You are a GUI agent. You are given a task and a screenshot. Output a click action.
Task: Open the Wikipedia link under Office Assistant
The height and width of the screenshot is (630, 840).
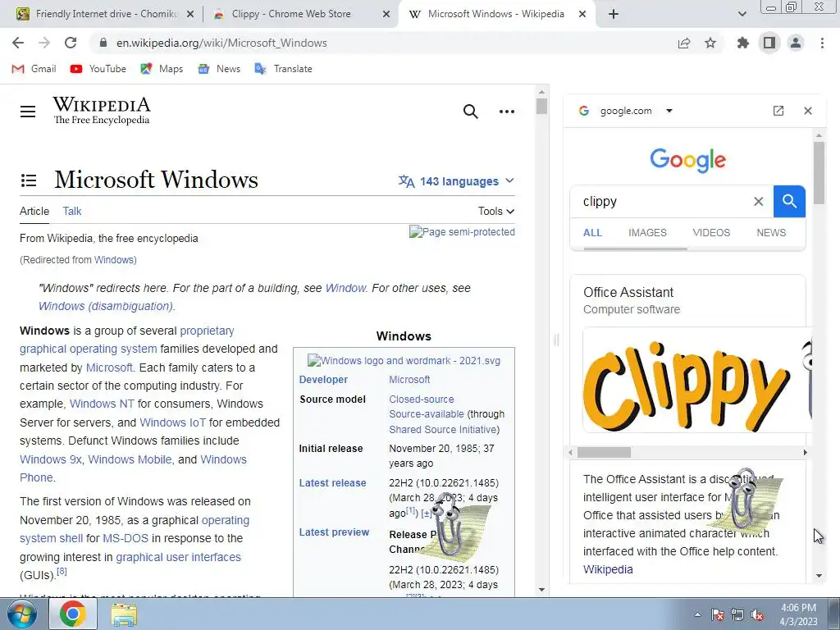(608, 569)
